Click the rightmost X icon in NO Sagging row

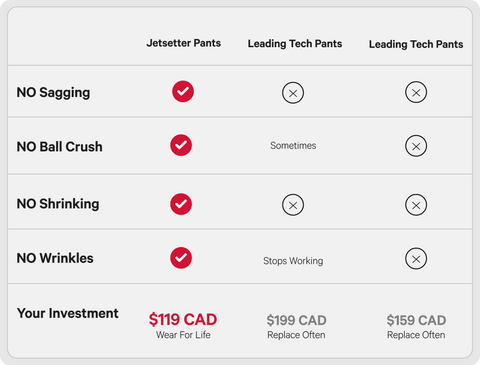click(416, 92)
